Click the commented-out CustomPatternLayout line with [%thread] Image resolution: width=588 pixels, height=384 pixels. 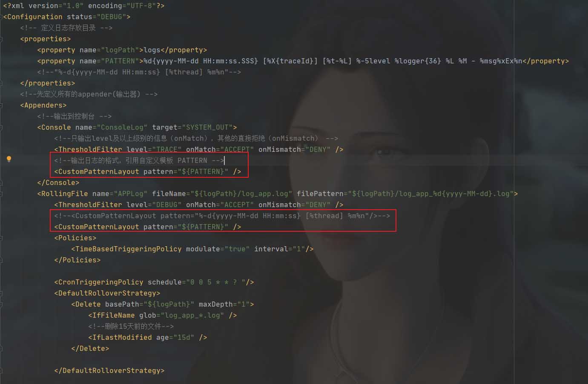click(222, 216)
